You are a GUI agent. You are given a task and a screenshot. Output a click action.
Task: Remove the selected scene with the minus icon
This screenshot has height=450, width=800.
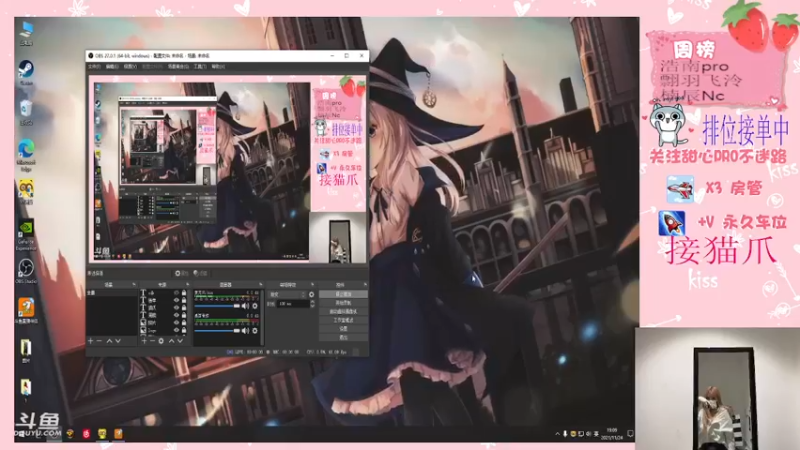coord(99,341)
